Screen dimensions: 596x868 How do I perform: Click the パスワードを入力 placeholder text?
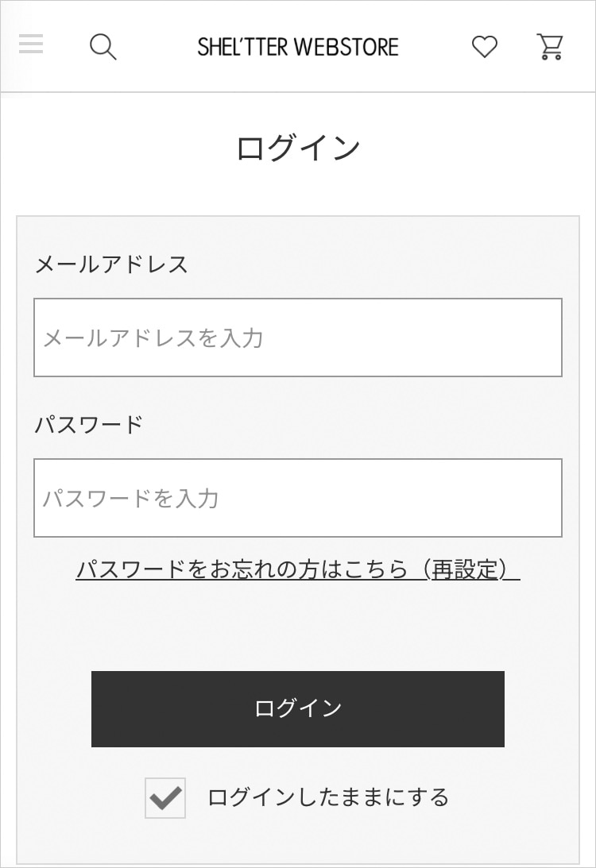130,499
